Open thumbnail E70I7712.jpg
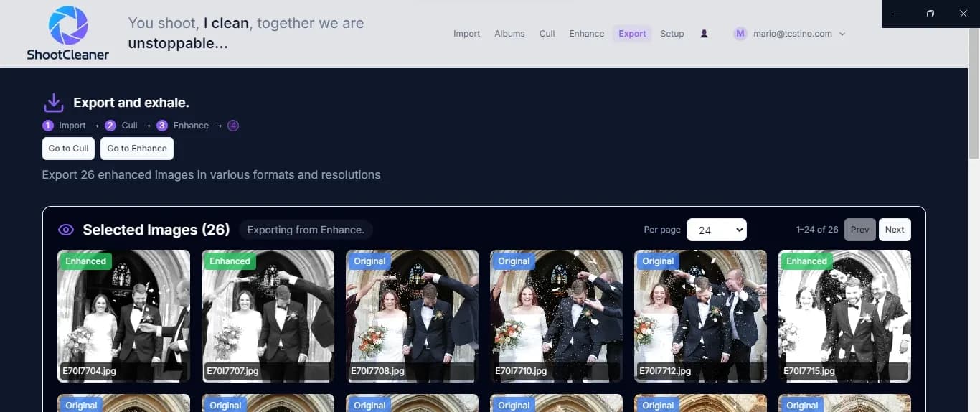The width and height of the screenshot is (980, 412). (x=700, y=316)
